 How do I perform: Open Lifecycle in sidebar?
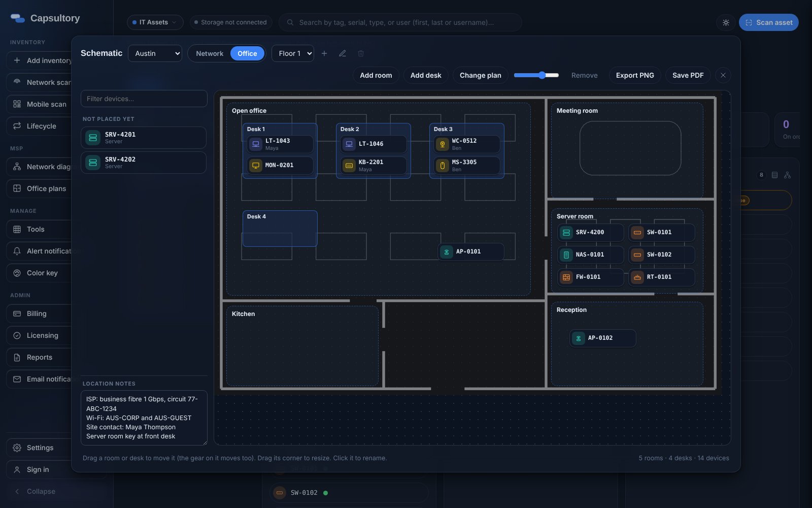click(x=39, y=126)
